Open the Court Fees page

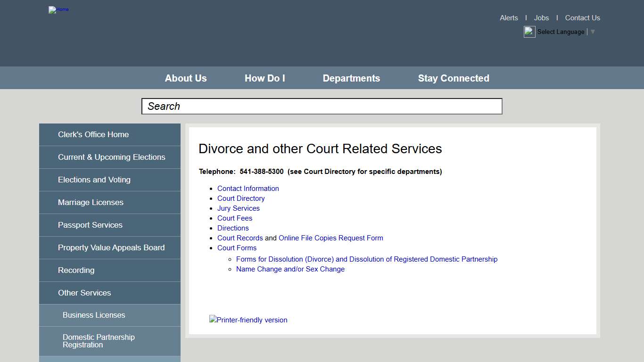[235, 218]
